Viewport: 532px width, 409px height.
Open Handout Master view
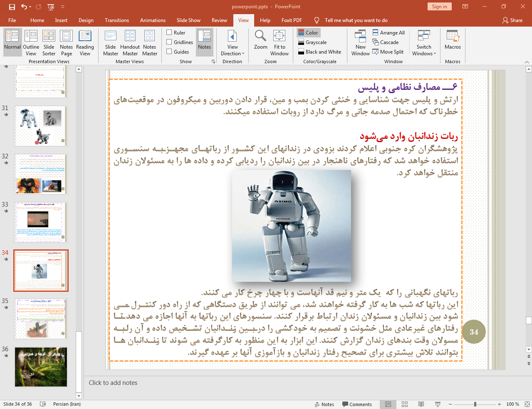coord(130,42)
